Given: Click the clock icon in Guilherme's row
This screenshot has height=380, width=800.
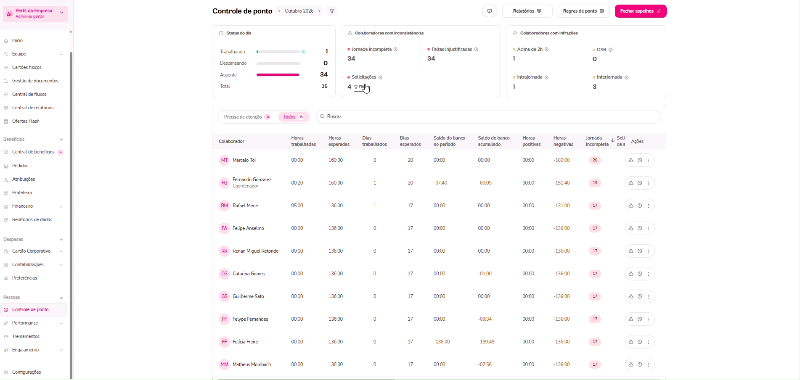Looking at the screenshot, I should (640, 296).
